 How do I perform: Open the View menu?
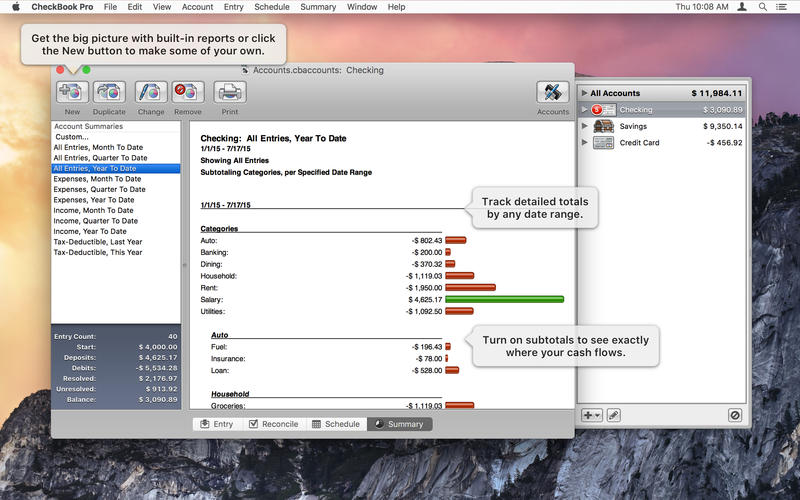(162, 7)
